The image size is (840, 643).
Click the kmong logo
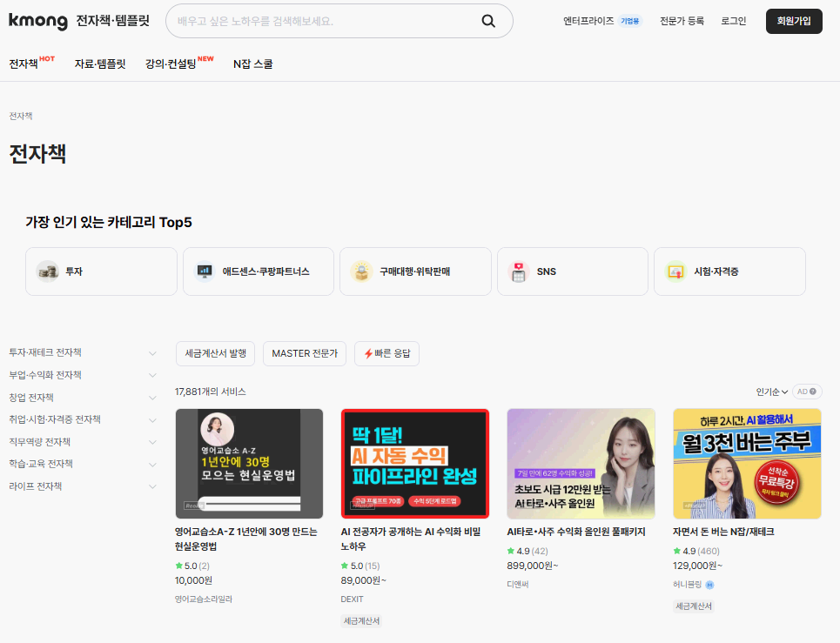[x=38, y=21]
